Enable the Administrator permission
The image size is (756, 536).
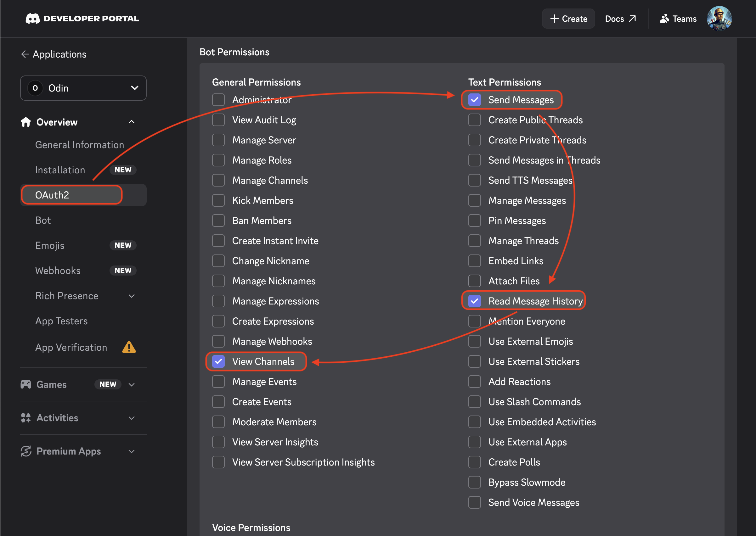pyautogui.click(x=218, y=100)
